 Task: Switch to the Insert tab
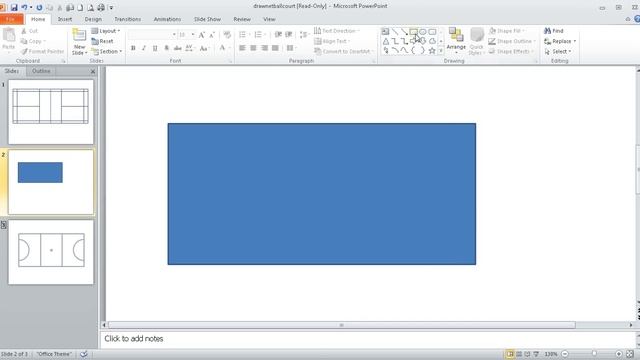pos(65,19)
